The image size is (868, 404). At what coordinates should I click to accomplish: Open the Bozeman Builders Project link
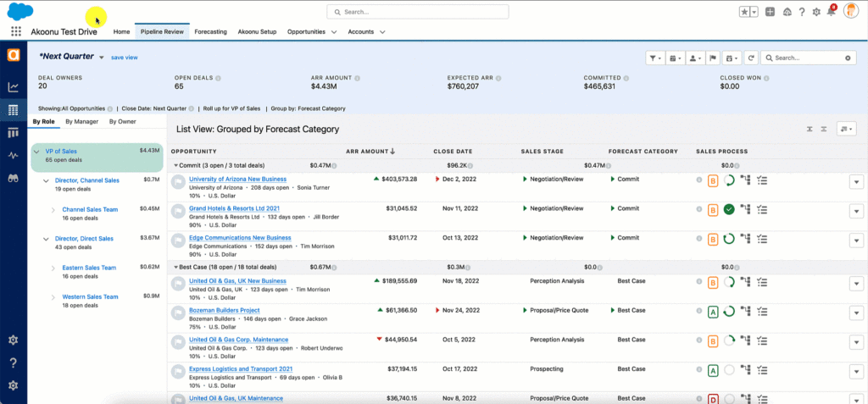[224, 310]
